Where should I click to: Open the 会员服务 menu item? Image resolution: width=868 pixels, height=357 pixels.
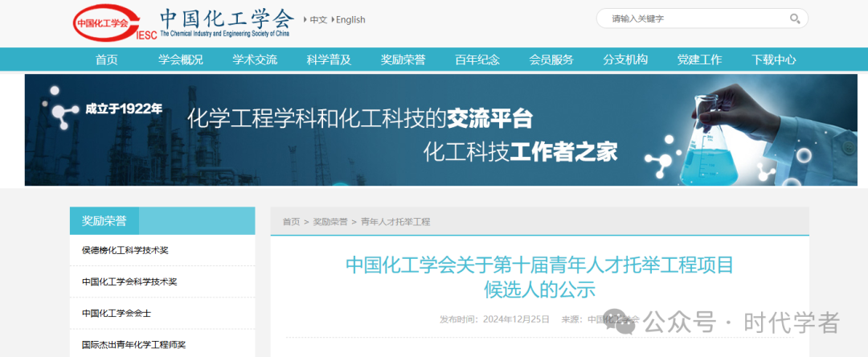(551, 59)
